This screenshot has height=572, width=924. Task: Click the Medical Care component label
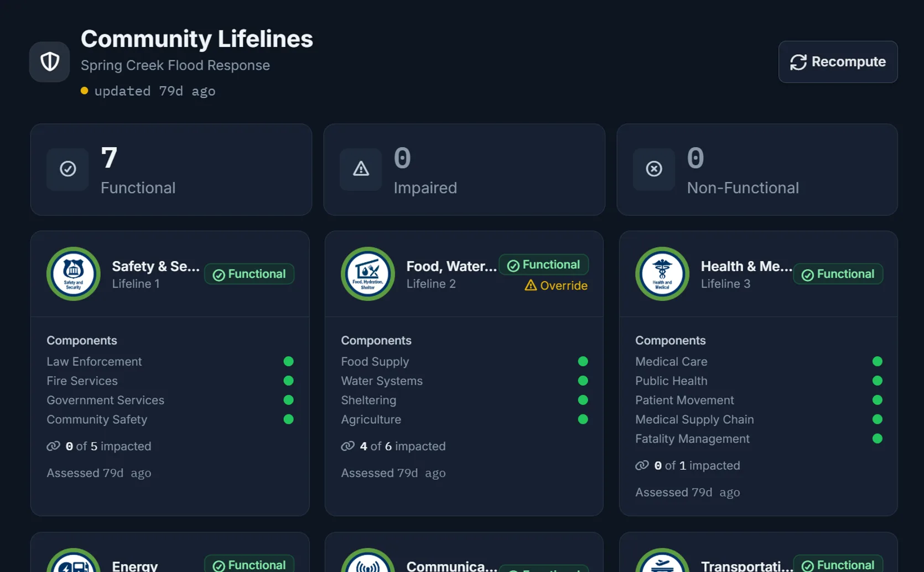(x=671, y=361)
